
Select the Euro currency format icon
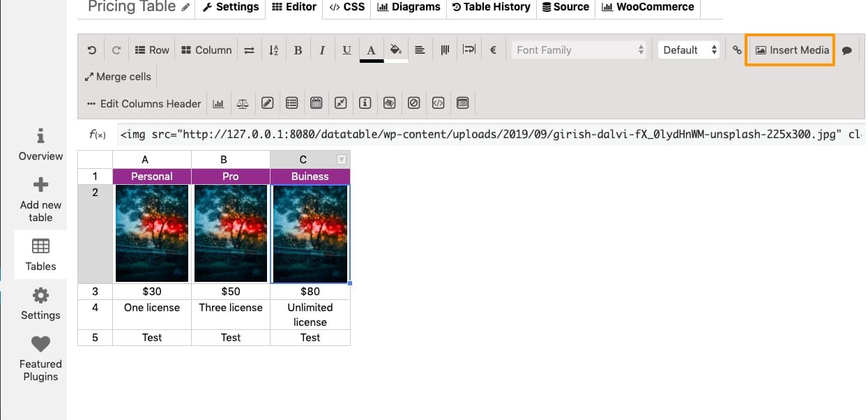[x=493, y=50]
